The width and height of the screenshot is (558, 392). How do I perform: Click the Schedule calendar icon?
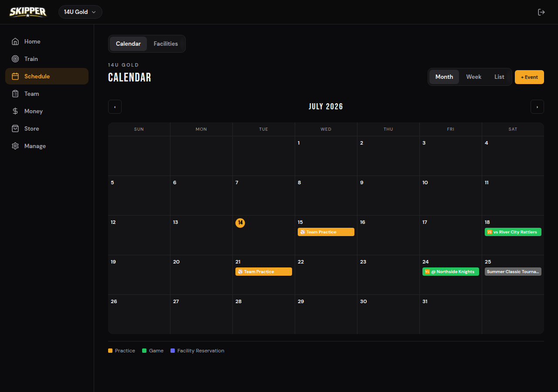(15, 76)
